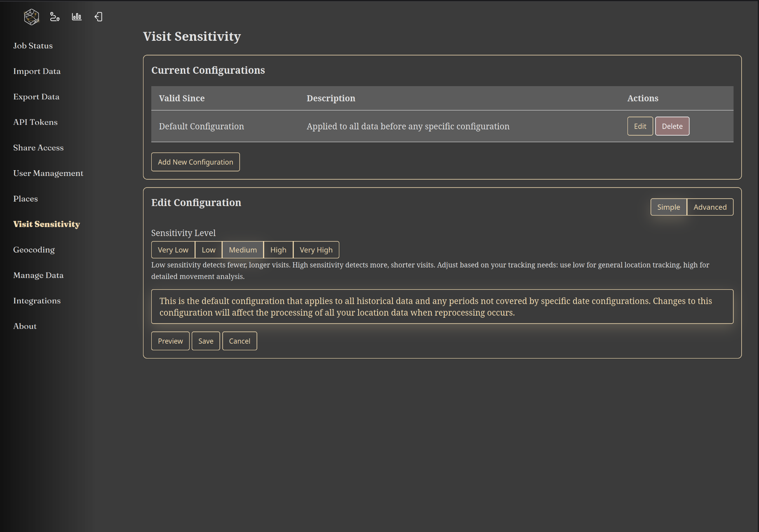This screenshot has width=759, height=532.
Task: Save the edited configuration
Action: (x=206, y=341)
